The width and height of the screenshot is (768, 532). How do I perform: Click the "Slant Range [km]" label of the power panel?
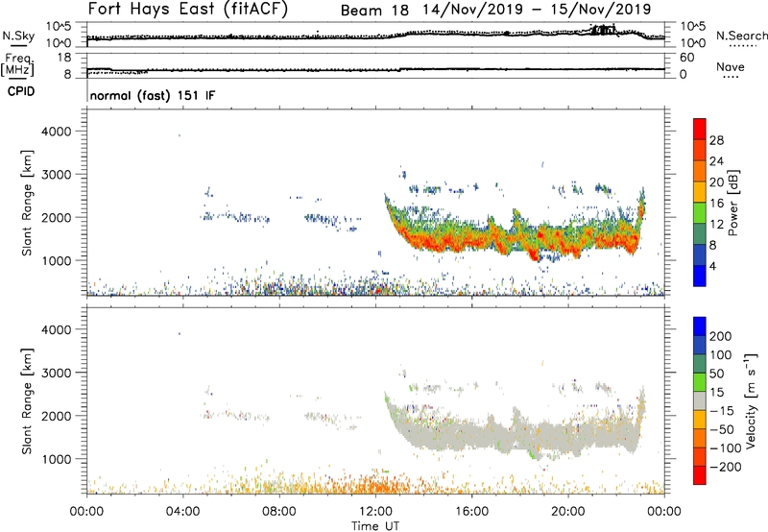27,203
